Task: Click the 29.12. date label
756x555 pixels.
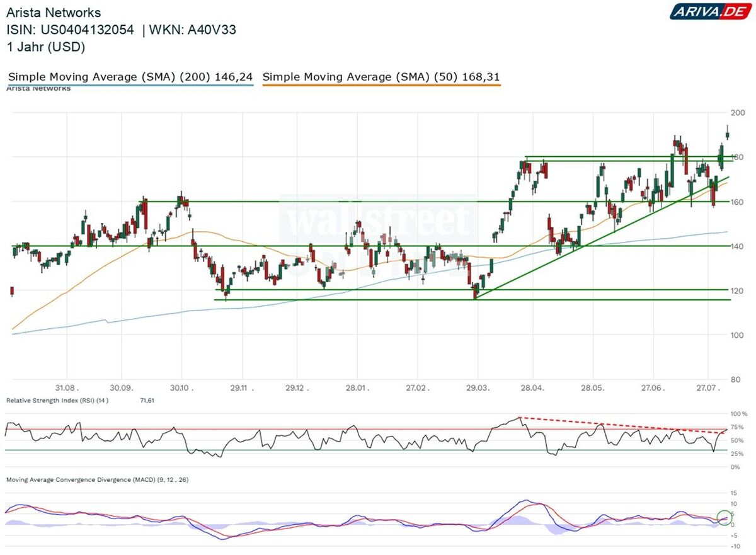Action: [296, 387]
